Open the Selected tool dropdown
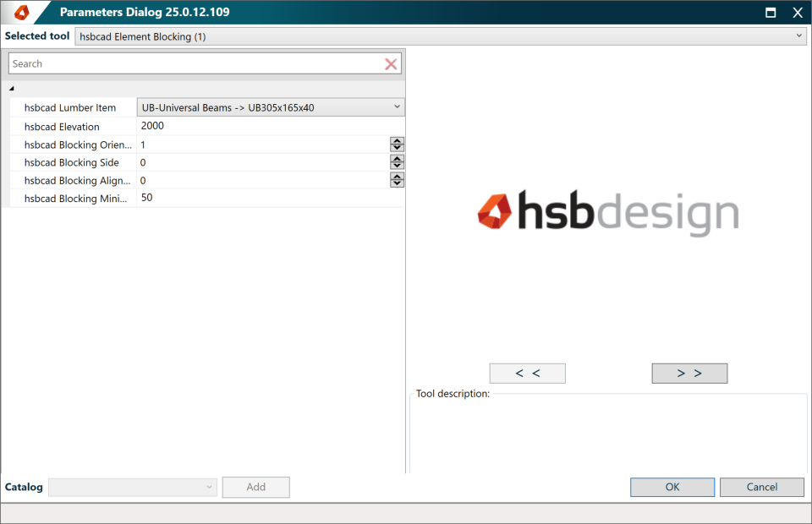Screen dimensions: 812x524 coord(441,36)
